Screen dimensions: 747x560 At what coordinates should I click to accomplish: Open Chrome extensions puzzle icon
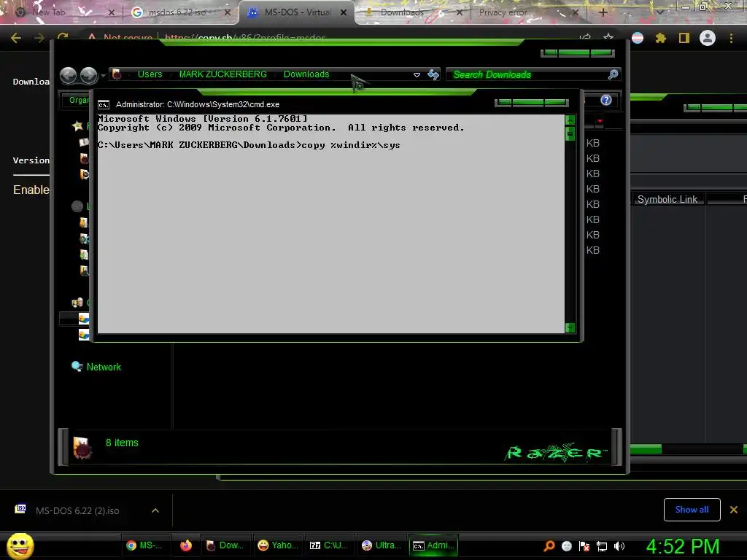[660, 38]
